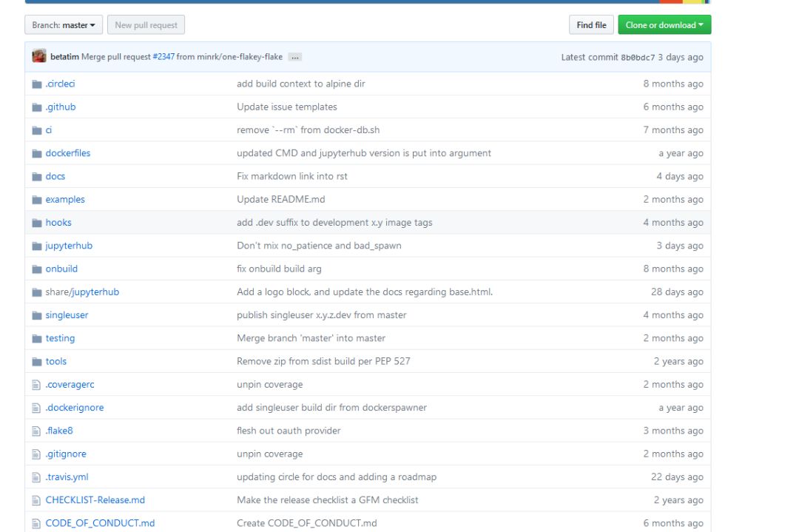This screenshot has width=799, height=532.
Task: Open the CODE_OF_CONDUCT.md file
Action: (100, 523)
